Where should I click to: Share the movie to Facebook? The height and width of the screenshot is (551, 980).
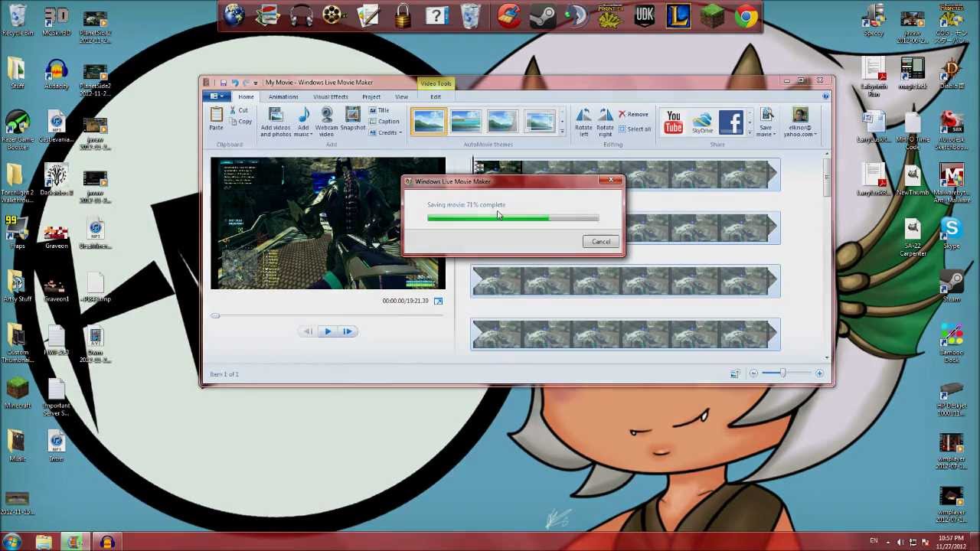[731, 122]
